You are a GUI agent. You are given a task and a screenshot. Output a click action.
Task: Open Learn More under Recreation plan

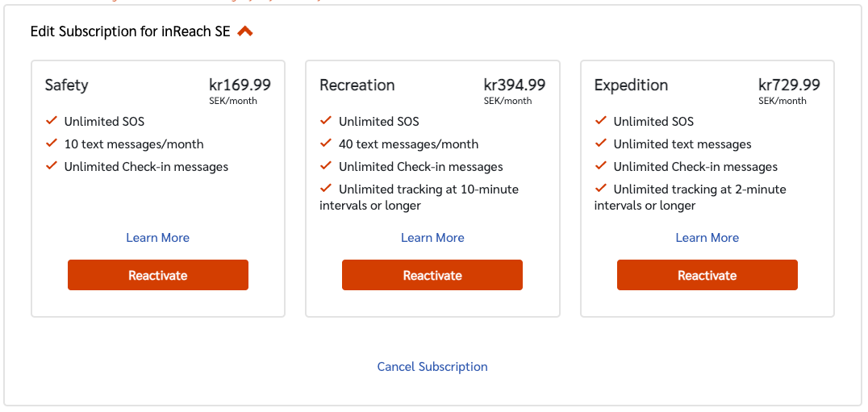(x=432, y=238)
